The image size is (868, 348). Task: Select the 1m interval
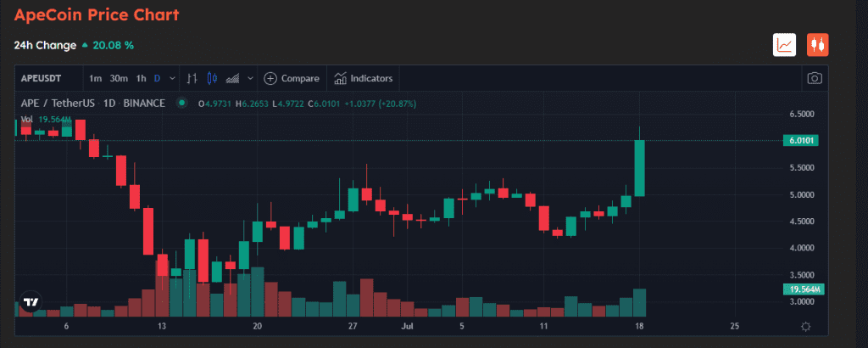(x=95, y=78)
